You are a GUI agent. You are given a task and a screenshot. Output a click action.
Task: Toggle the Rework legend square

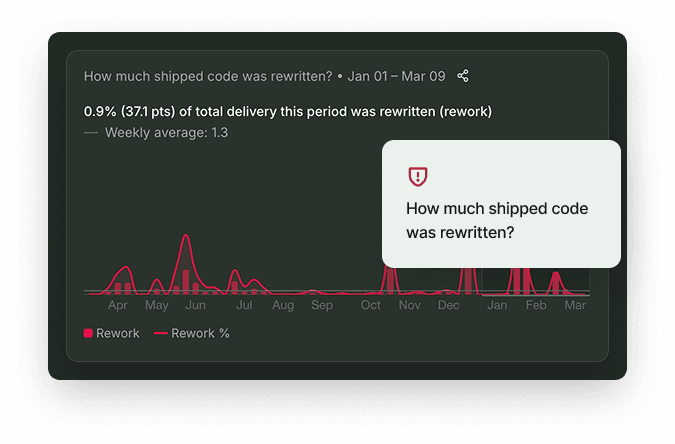click(88, 333)
